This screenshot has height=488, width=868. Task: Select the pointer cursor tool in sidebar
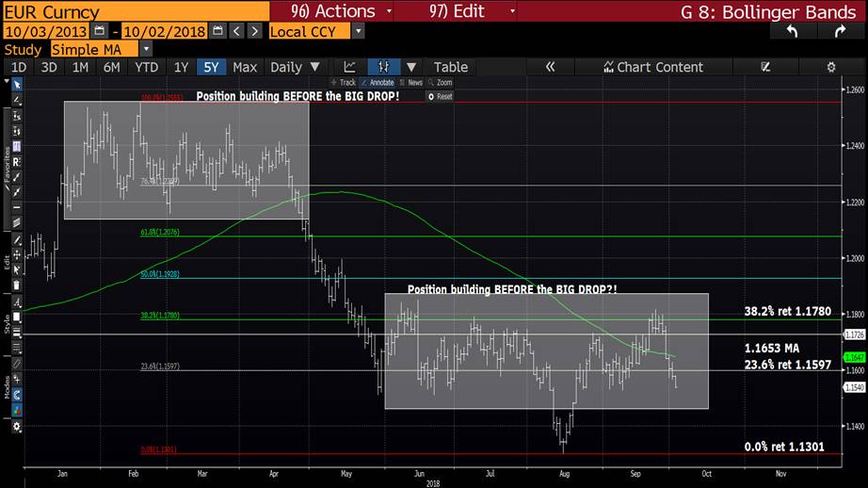click(x=16, y=83)
